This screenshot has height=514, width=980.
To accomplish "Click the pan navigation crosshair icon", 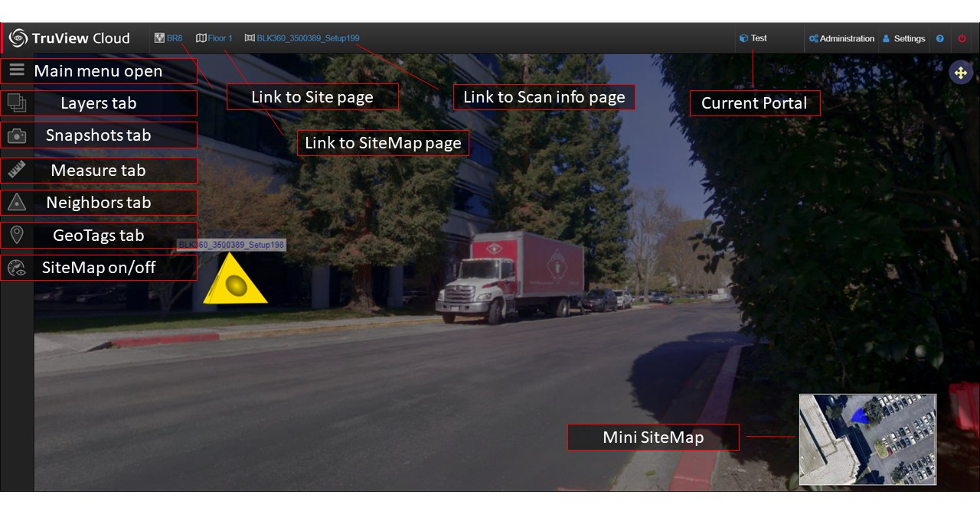I will (961, 72).
